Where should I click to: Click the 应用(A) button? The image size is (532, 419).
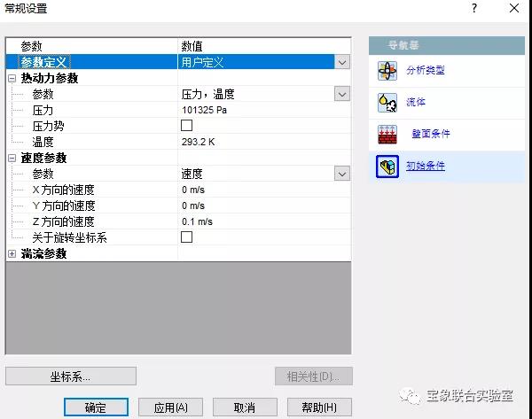[x=170, y=407]
